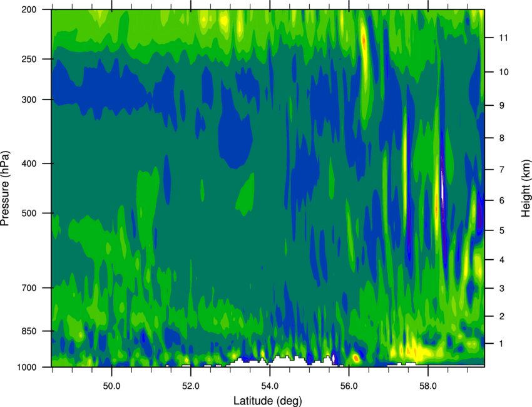Screen dimensions: 532x407
Task: Click the 300 pressure tick label
Action: click(x=29, y=100)
